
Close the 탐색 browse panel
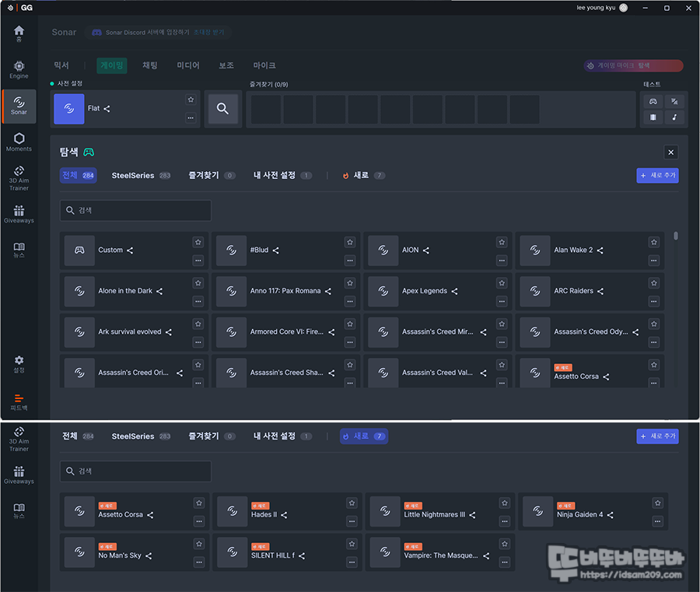[671, 152]
